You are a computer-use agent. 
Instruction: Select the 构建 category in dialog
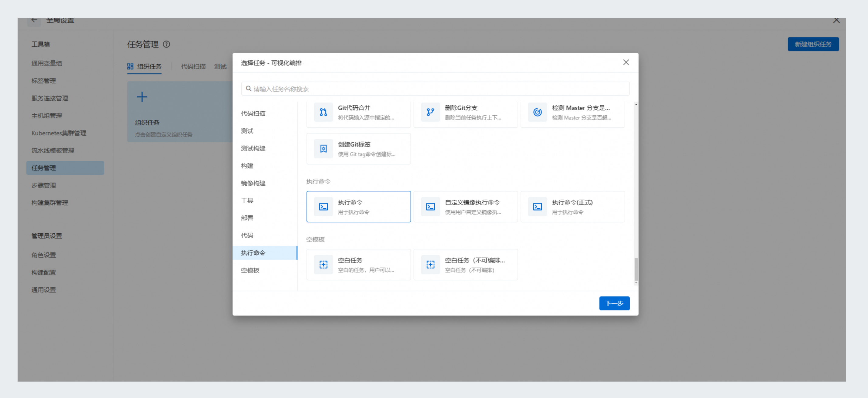[x=247, y=166]
